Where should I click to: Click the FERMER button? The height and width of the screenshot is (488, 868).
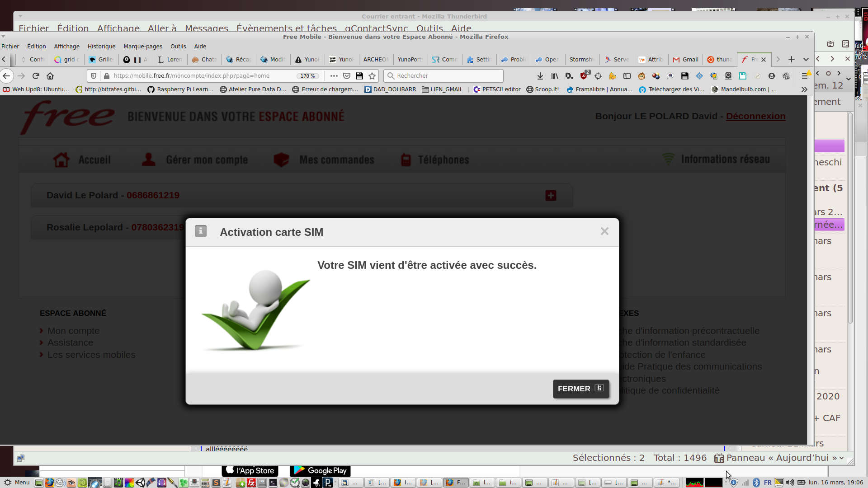580,389
